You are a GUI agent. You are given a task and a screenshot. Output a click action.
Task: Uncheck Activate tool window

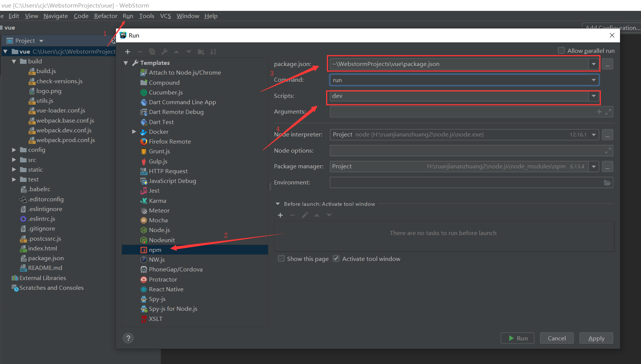[336, 258]
